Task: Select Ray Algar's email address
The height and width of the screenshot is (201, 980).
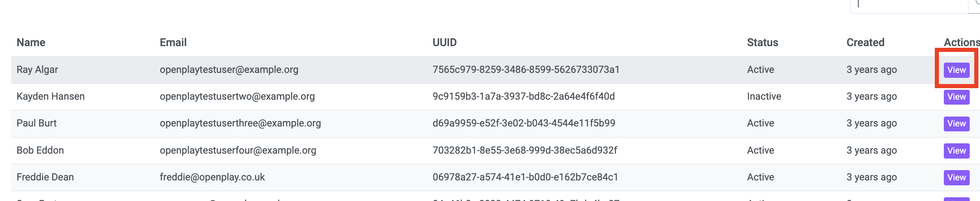Action: coord(229,70)
